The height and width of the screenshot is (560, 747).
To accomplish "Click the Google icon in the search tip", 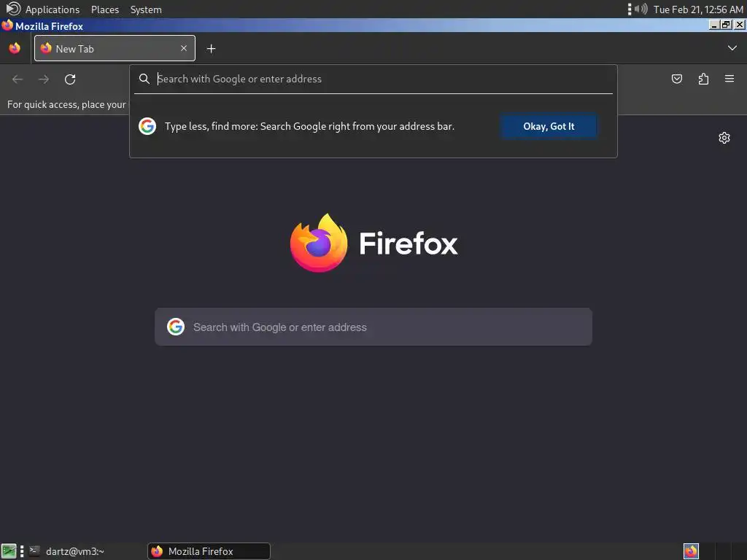I will point(147,126).
